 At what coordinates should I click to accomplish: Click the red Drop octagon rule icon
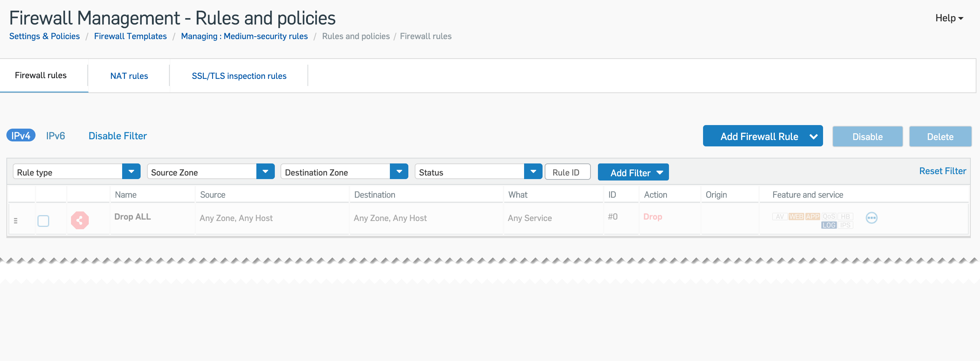click(80, 220)
